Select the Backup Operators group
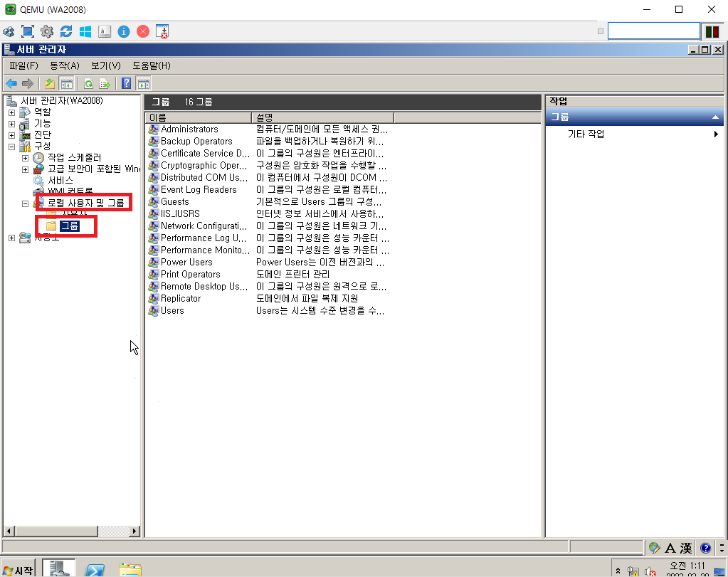The image size is (728, 577). coord(196,141)
